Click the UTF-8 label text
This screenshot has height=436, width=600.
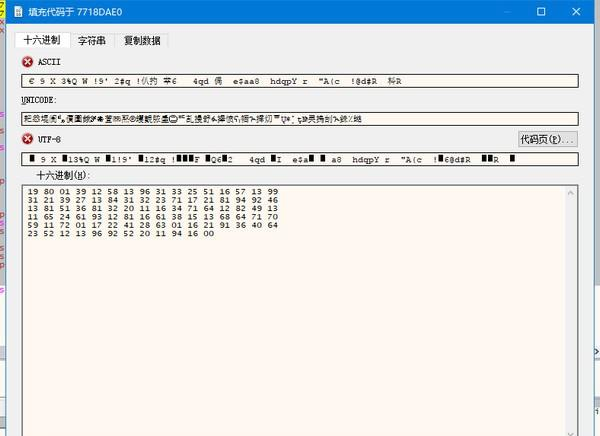pos(52,138)
